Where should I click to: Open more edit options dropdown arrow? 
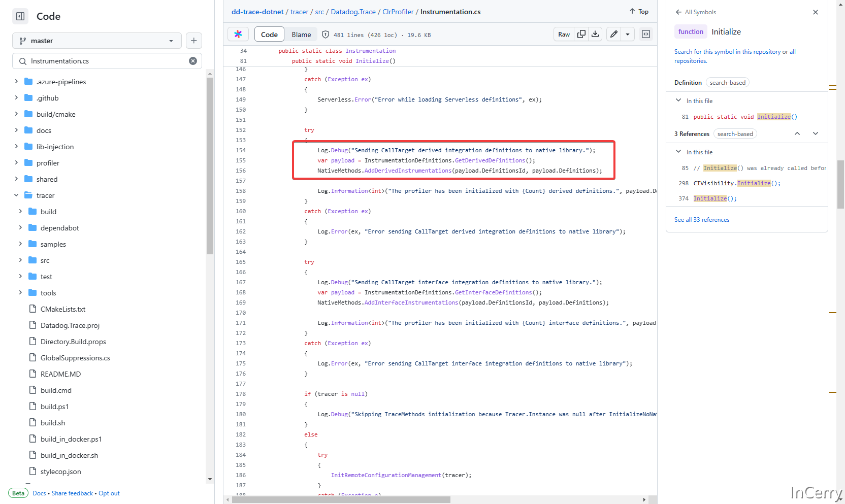pyautogui.click(x=628, y=35)
